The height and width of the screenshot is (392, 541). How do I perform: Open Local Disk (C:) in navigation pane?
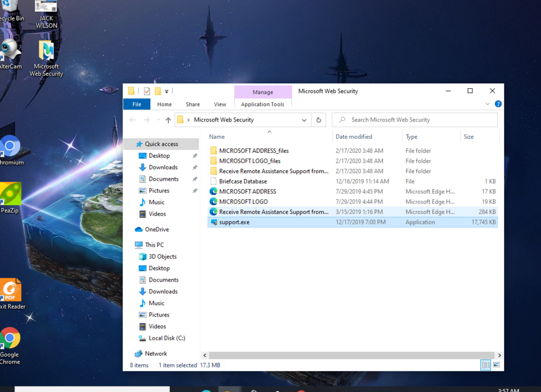167,338
